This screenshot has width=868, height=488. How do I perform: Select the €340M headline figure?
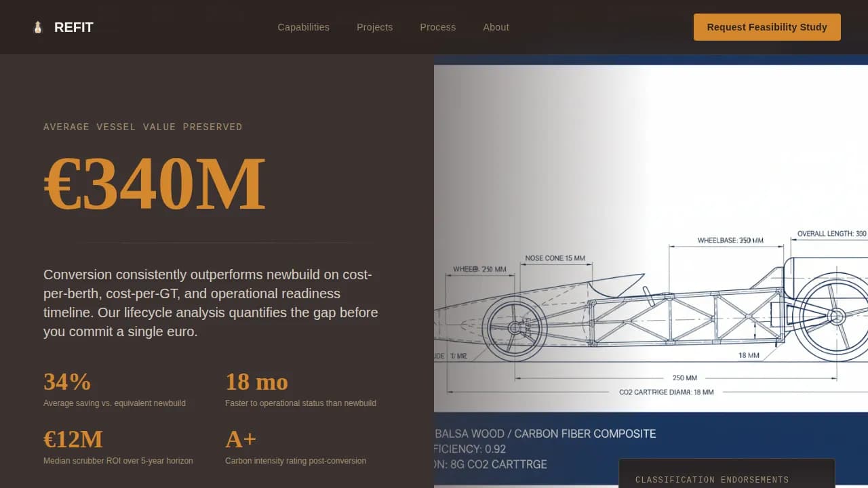tap(155, 184)
